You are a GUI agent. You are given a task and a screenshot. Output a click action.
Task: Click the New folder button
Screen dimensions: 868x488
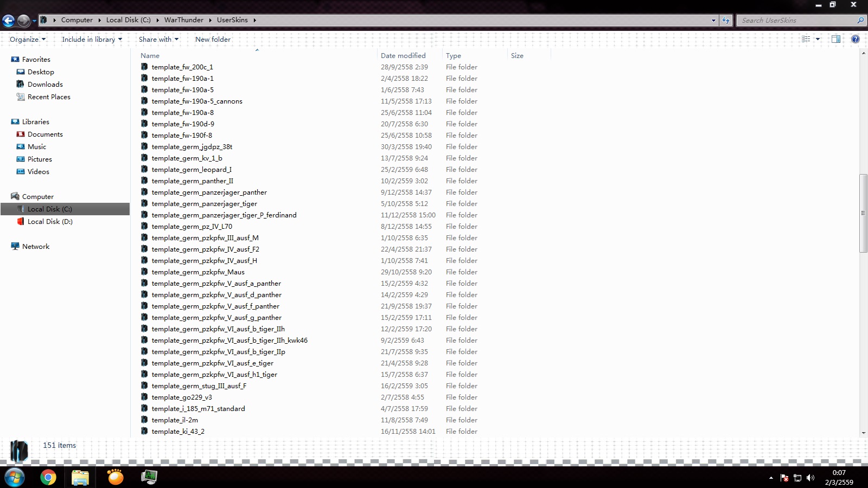(x=213, y=40)
